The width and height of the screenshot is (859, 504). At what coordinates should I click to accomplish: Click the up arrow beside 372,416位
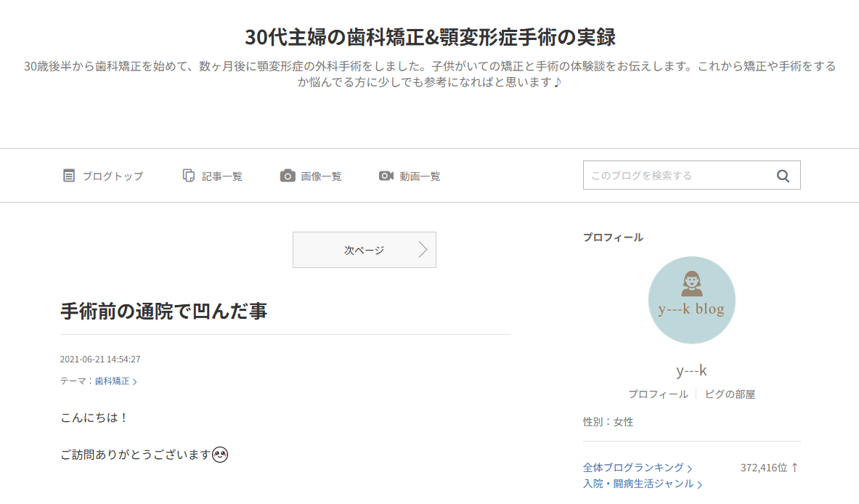(x=794, y=467)
